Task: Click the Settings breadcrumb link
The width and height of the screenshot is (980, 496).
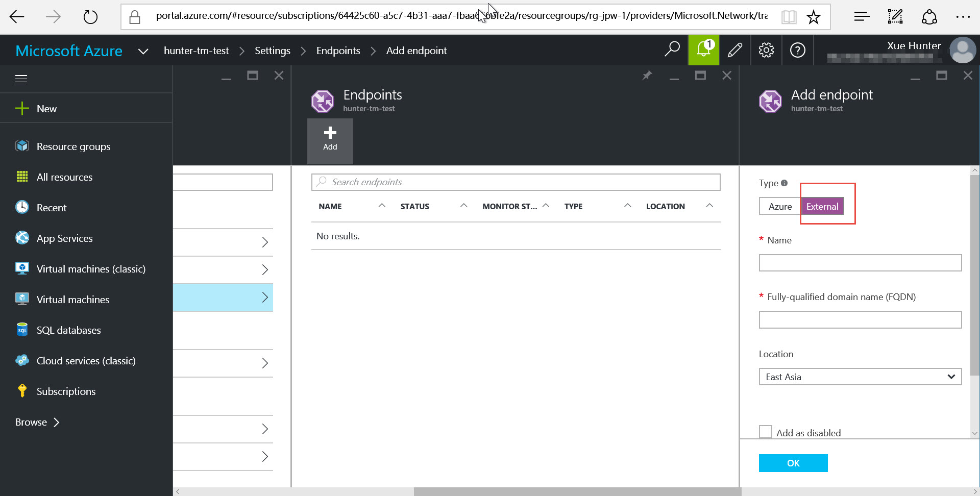Action: pyautogui.click(x=272, y=51)
